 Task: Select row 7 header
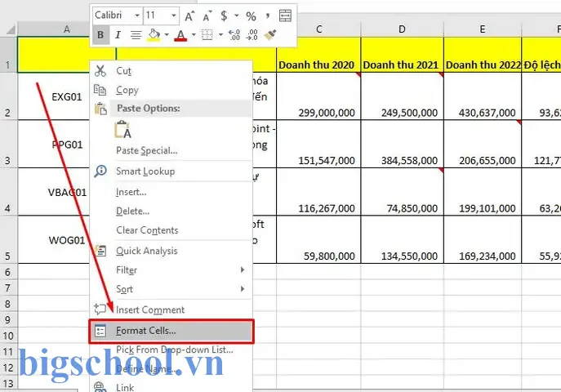8,287
